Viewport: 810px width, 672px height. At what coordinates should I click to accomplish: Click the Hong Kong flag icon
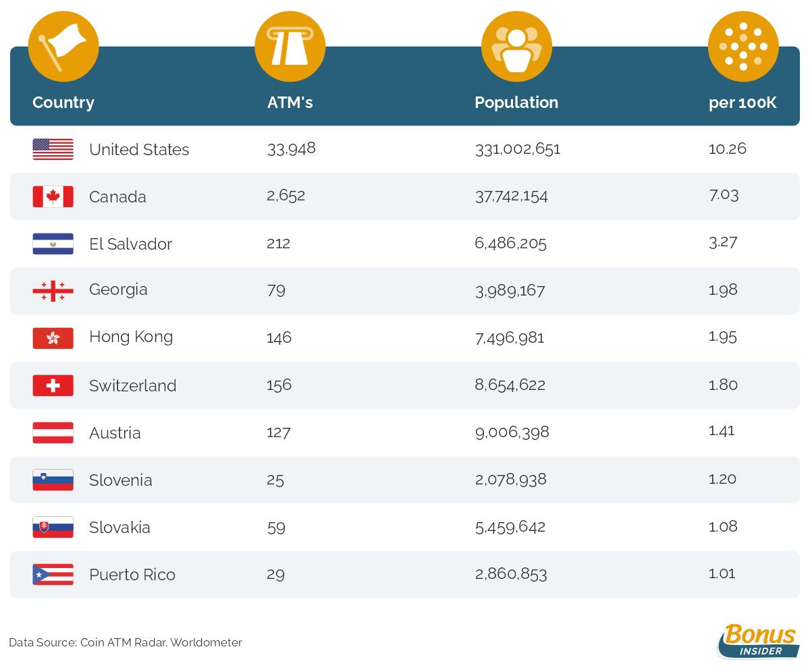(x=53, y=338)
